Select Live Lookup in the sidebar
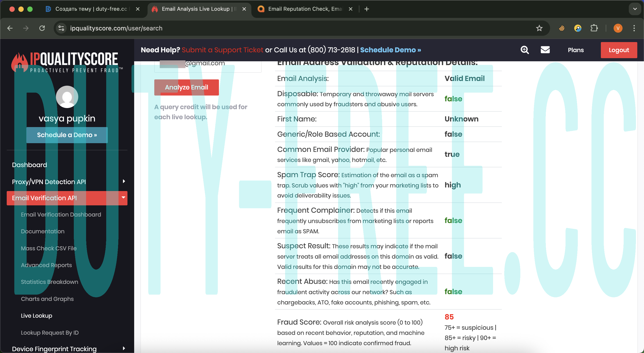644x353 pixels. pos(36,316)
